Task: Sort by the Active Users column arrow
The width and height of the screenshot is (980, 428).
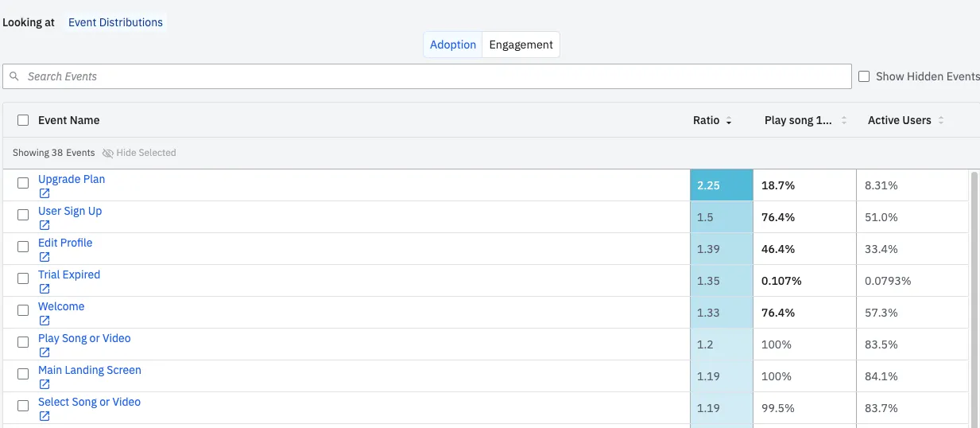Action: [941, 121]
